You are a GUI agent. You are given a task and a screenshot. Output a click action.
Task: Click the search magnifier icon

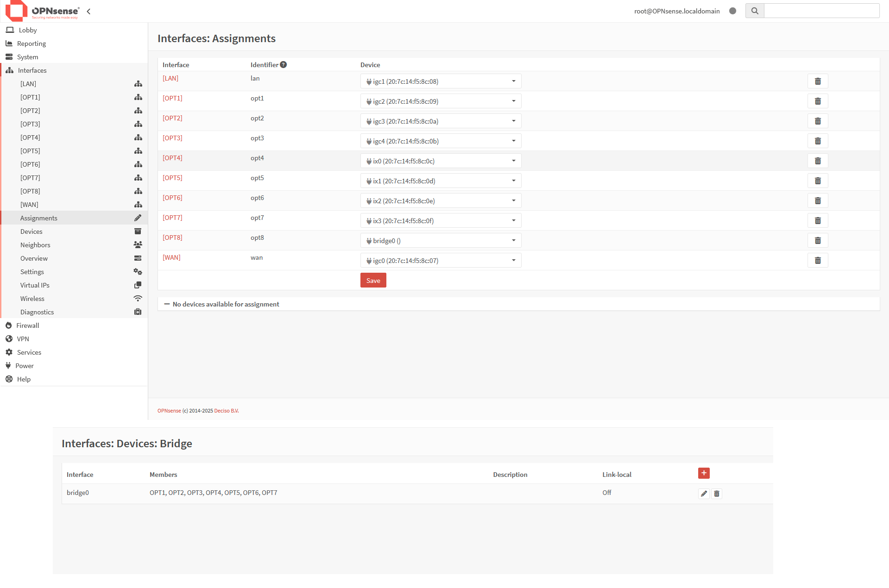(x=755, y=11)
